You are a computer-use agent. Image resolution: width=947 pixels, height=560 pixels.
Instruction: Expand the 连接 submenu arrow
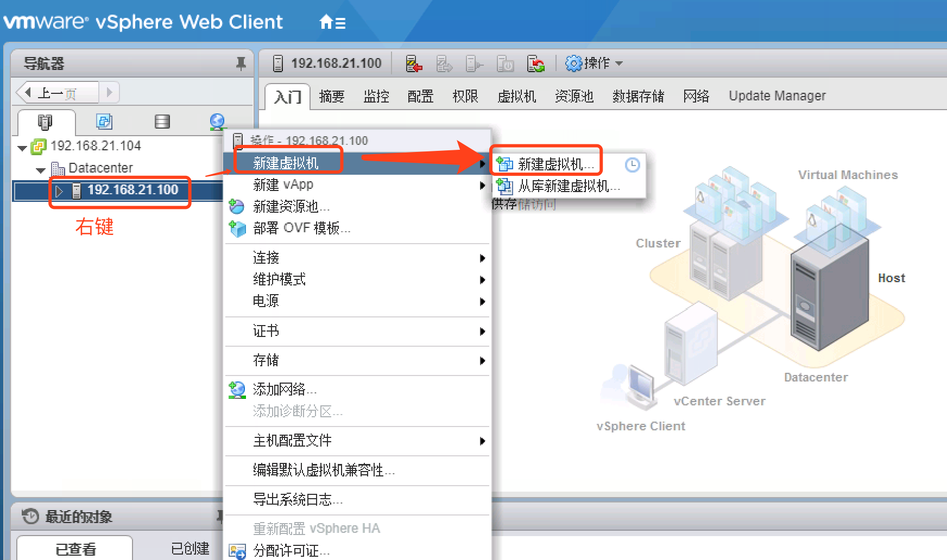click(x=482, y=258)
